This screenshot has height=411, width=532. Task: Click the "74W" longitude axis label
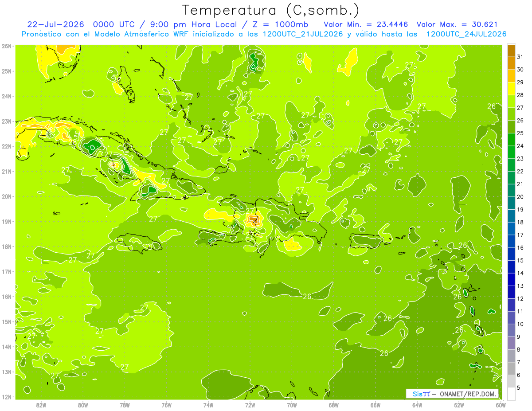208,405
